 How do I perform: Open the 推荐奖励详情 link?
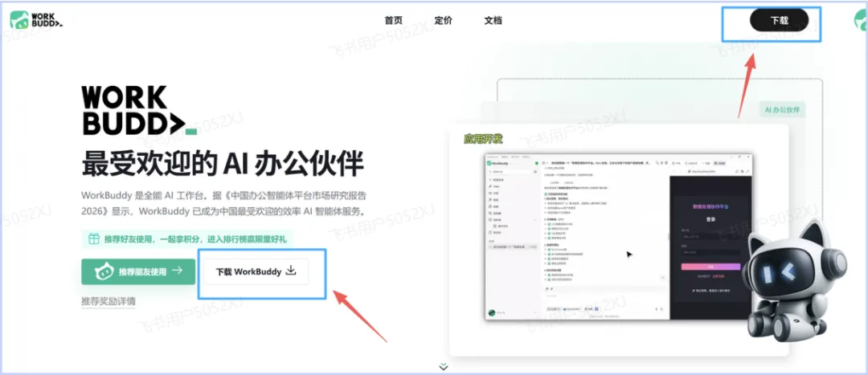tap(108, 301)
